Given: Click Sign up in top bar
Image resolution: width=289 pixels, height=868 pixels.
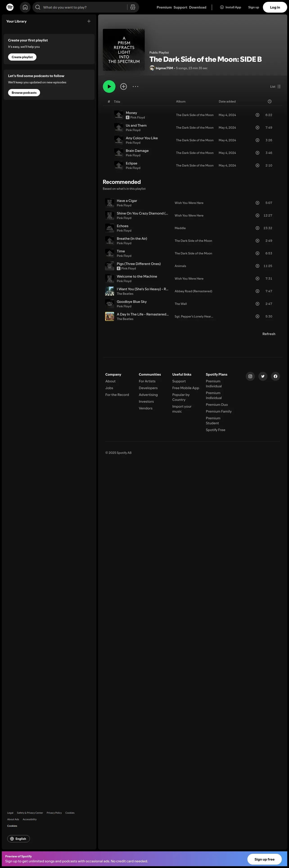Looking at the screenshot, I should tap(254, 7).
